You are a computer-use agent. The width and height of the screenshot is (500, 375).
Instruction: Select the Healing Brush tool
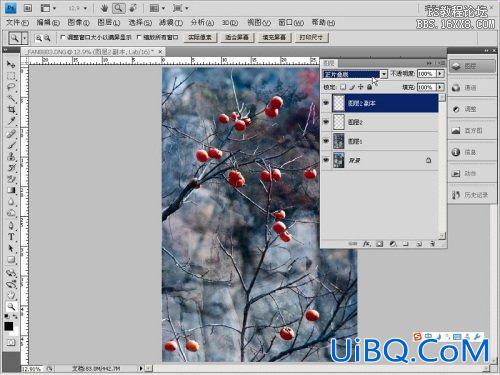coord(11,134)
